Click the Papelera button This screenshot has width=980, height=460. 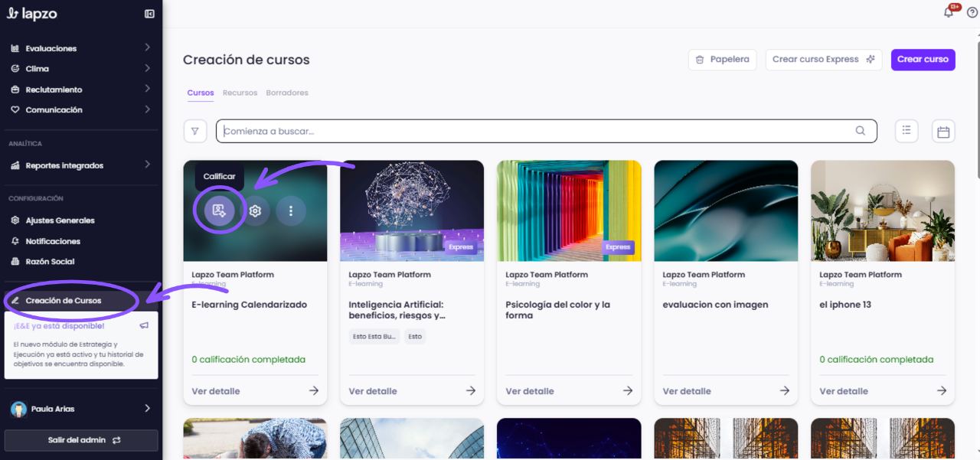click(723, 60)
